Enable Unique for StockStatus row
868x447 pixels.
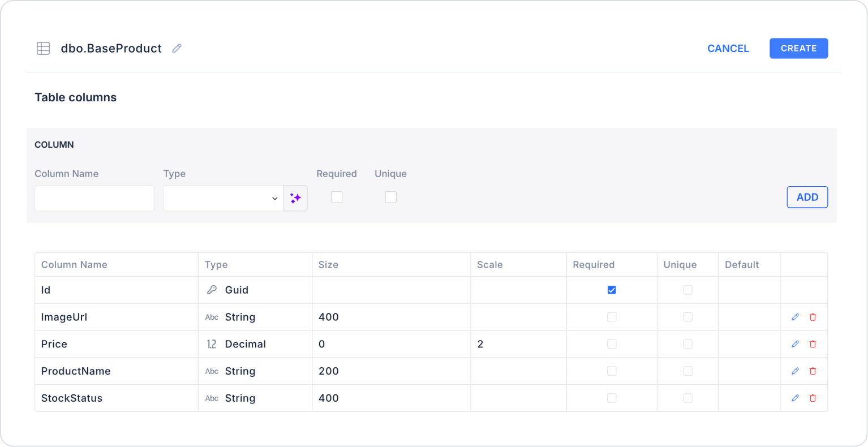click(687, 398)
